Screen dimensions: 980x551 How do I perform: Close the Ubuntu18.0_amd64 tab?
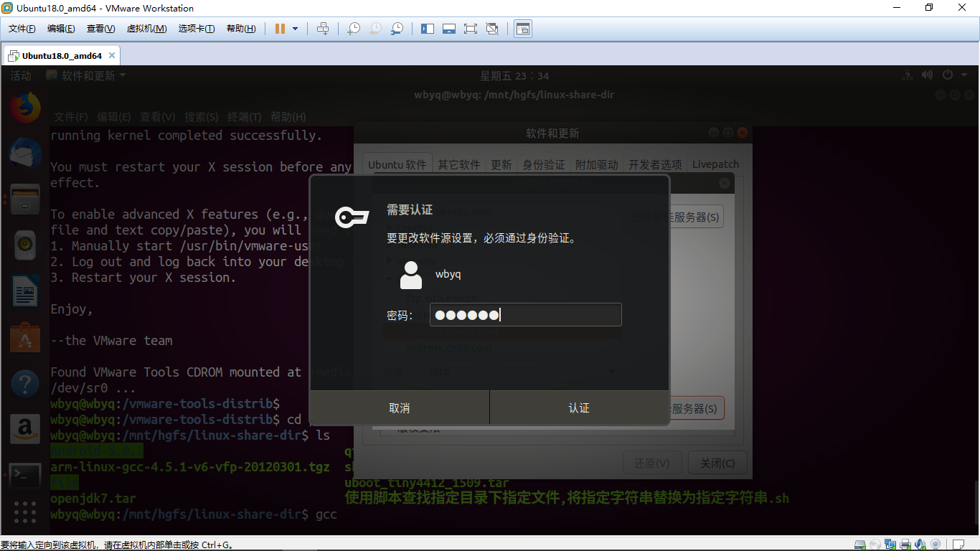[x=112, y=55]
